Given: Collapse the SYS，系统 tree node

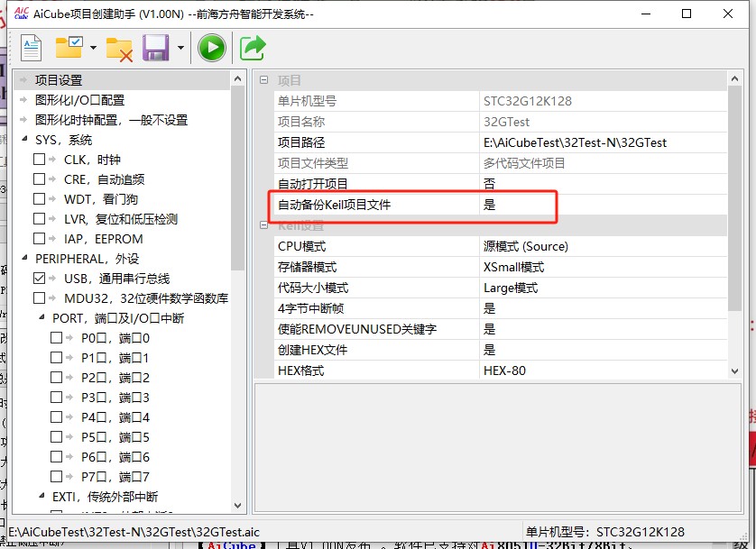Looking at the screenshot, I should 24,139.
